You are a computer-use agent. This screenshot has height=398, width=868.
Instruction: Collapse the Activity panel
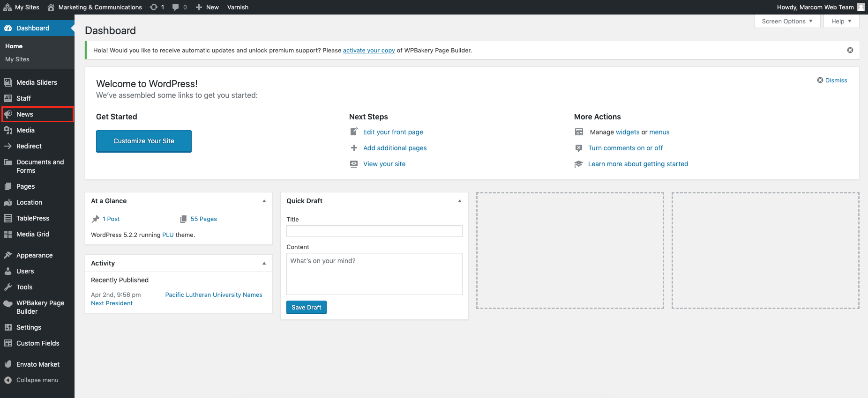click(x=264, y=263)
